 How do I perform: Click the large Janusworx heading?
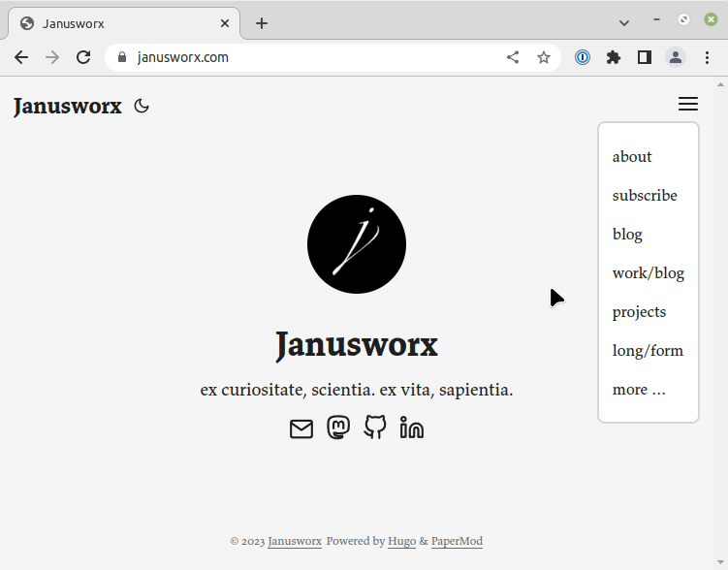coord(357,345)
